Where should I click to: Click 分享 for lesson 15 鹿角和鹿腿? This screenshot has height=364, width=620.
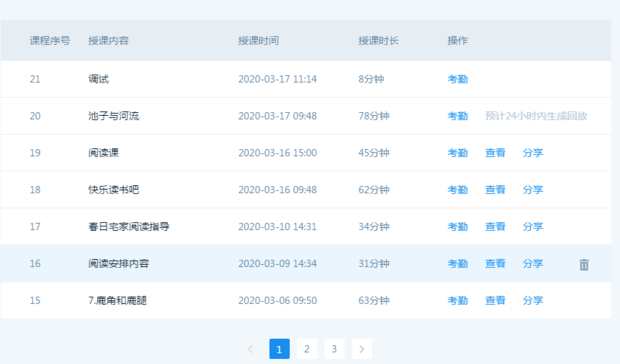(x=533, y=300)
